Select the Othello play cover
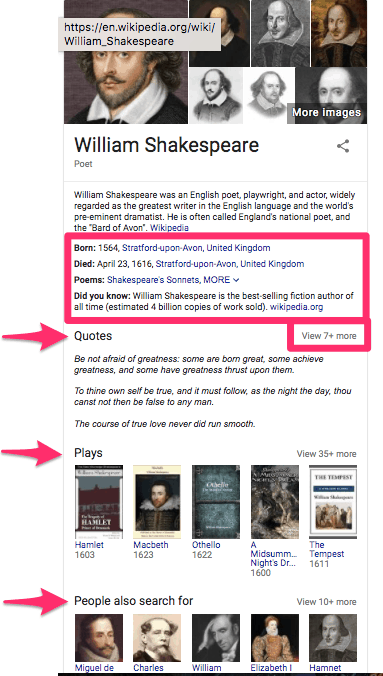This screenshot has width=383, height=676. [216, 502]
